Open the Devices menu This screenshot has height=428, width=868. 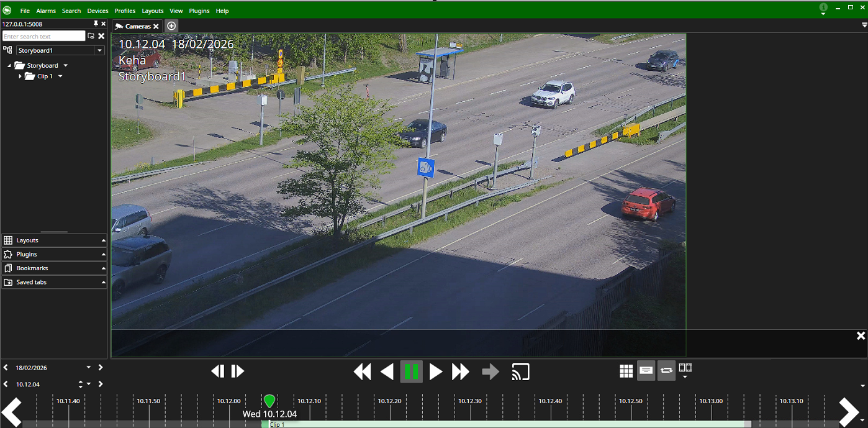click(97, 11)
